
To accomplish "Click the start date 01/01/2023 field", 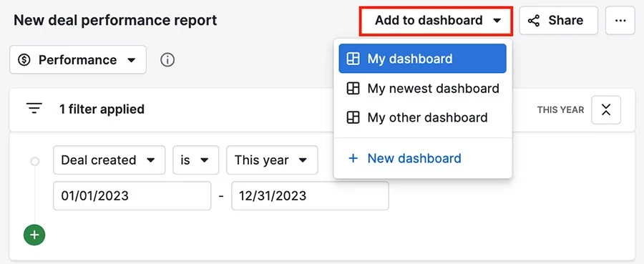I will tap(132, 196).
